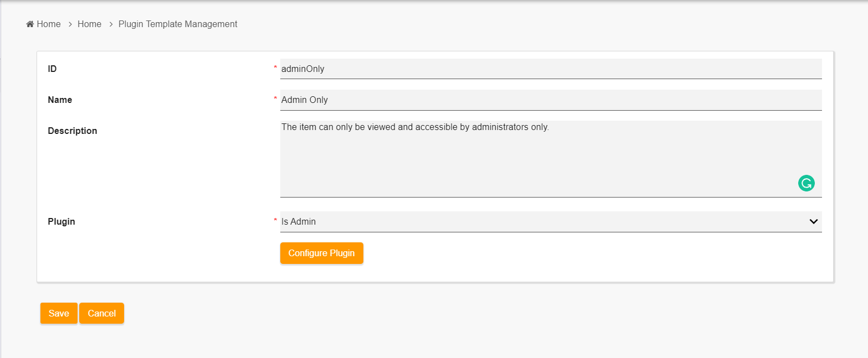Save the plugin template
868x358 pixels.
click(59, 313)
